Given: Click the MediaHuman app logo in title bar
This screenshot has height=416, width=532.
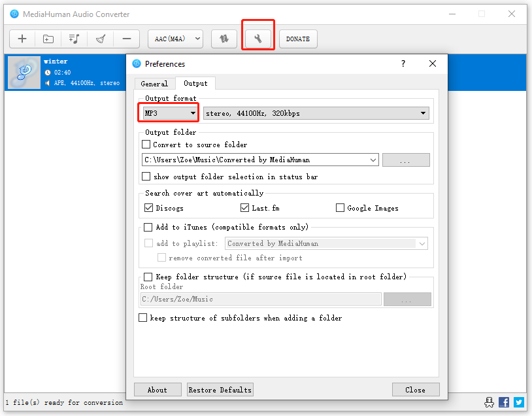Looking at the screenshot, I should click(x=14, y=14).
